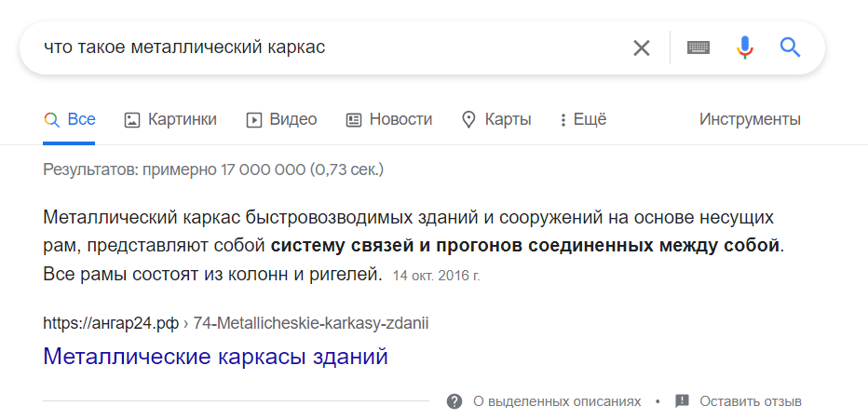Image resolution: width=868 pixels, height=420 pixels.
Task: Click the feedback speech bubble icon
Action: 682,401
